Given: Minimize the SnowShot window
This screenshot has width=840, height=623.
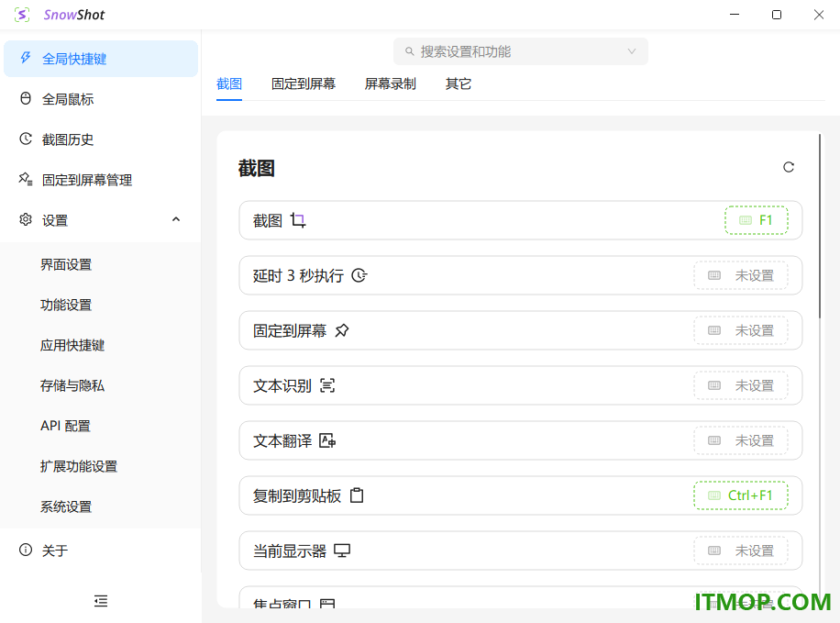Looking at the screenshot, I should tap(735, 15).
